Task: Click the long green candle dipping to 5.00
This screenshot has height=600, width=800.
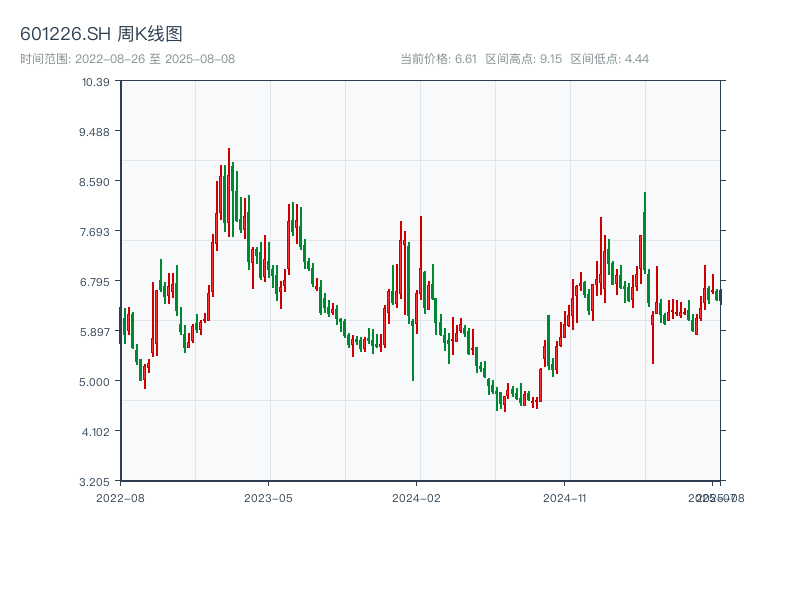Action: pos(413,350)
